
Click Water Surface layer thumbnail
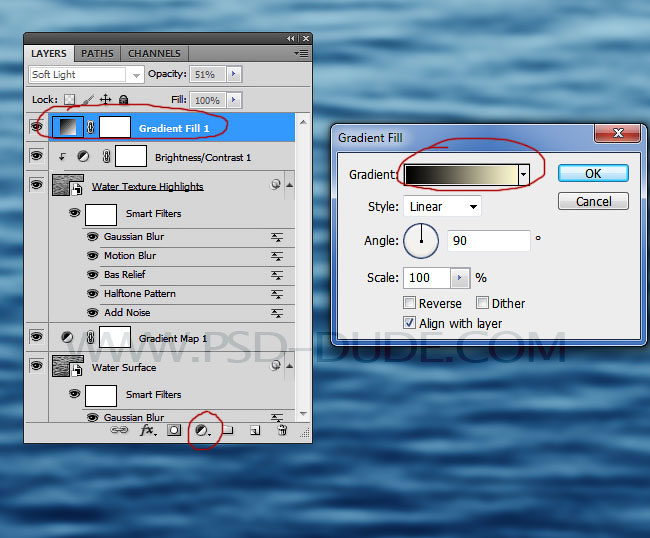[x=68, y=366]
